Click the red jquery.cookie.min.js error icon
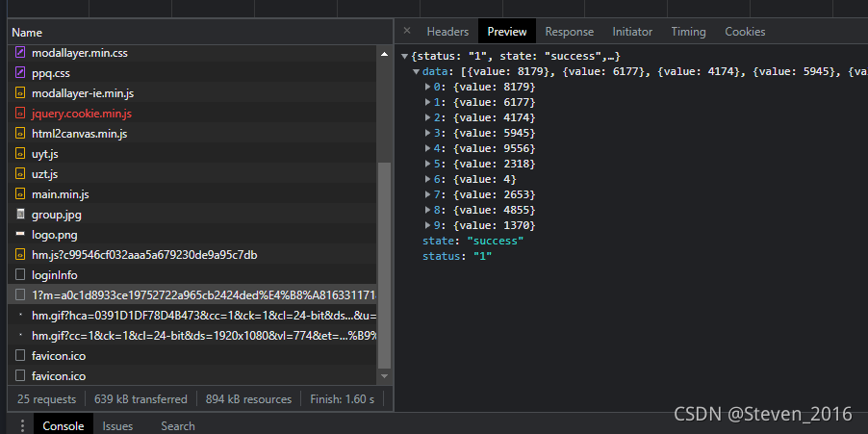The image size is (868, 434). click(x=20, y=114)
